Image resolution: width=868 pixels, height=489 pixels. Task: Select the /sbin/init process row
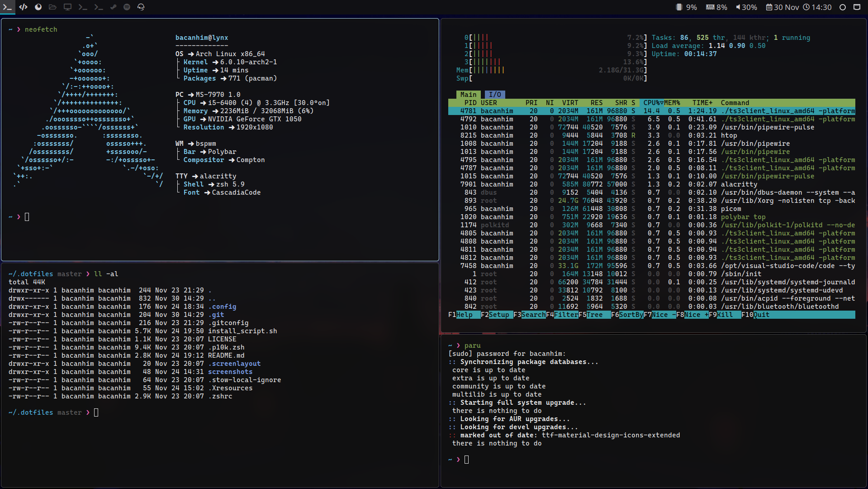(x=652, y=274)
